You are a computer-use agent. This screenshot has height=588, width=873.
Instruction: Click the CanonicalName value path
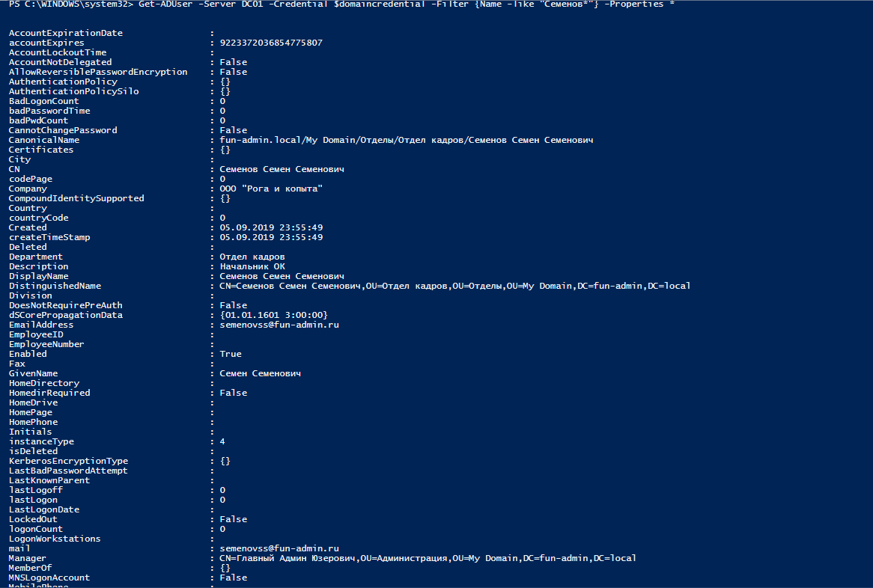(x=407, y=140)
